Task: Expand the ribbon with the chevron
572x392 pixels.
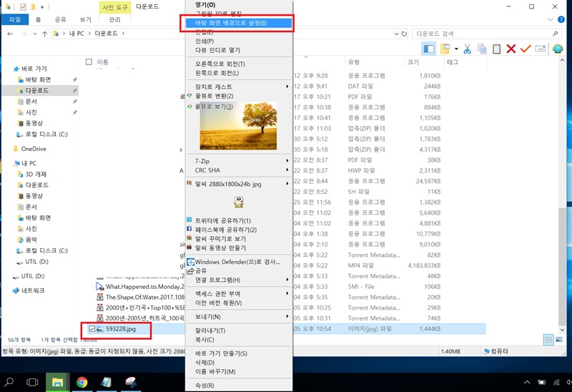Action: (x=551, y=19)
